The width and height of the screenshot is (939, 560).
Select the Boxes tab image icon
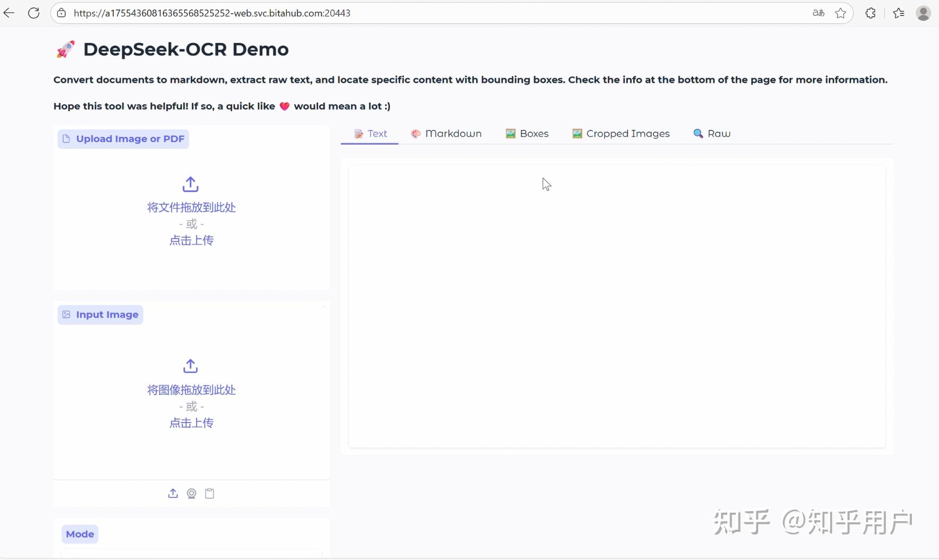pyautogui.click(x=510, y=133)
